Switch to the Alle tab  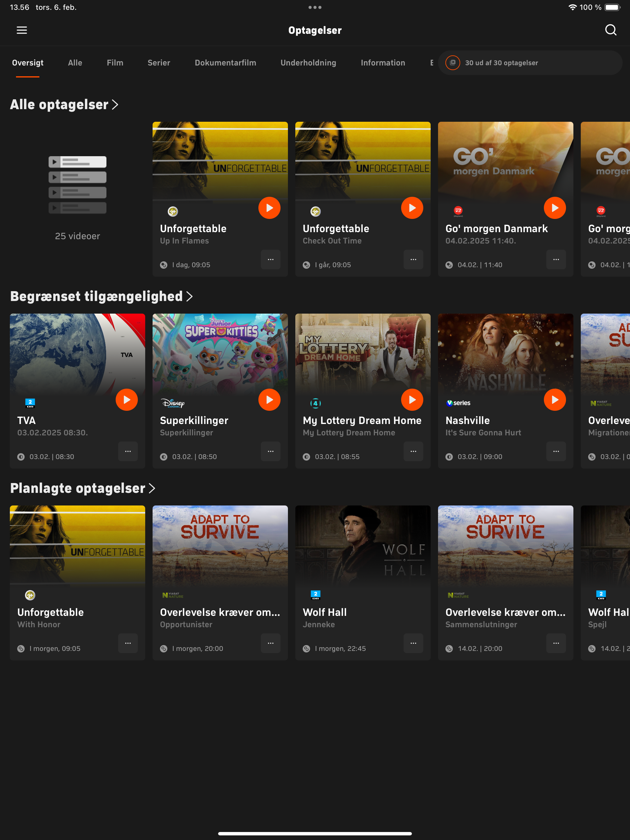tap(75, 63)
